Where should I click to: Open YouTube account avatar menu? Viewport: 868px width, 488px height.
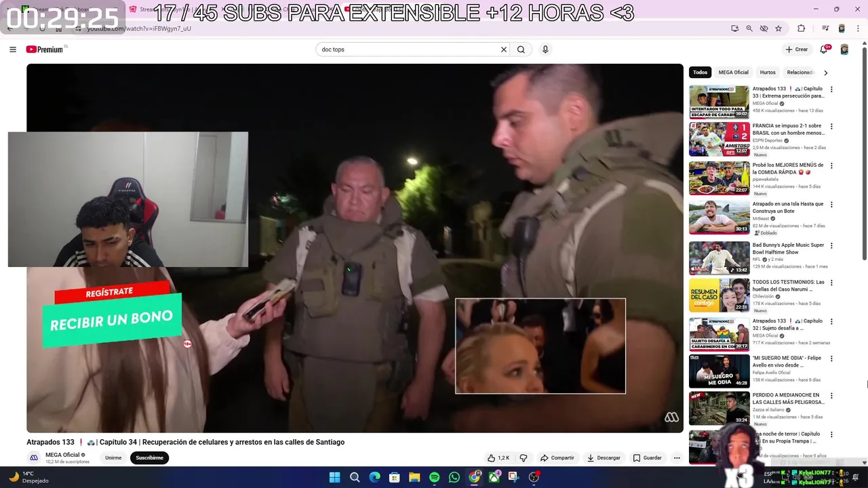pos(844,49)
